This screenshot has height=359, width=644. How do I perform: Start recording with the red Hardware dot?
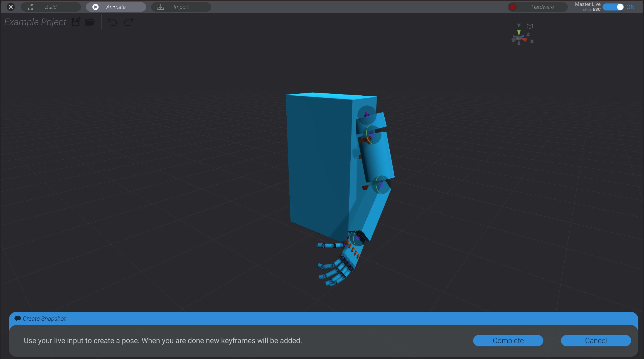513,7
